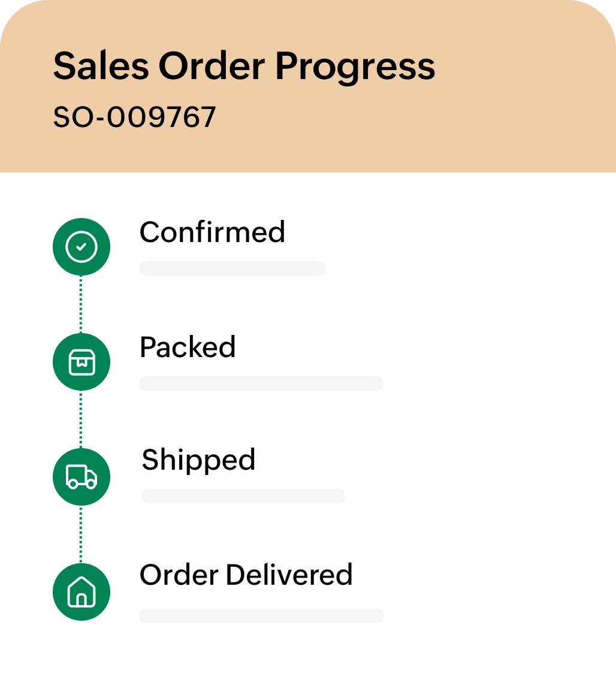Screen dimensions: 616x683
Task: Click the placeholder bar under Confirmed
Action: pyautogui.click(x=232, y=268)
